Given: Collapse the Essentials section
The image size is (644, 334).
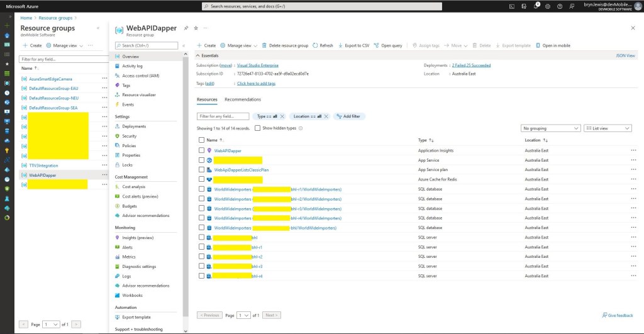Looking at the screenshot, I should (x=199, y=56).
